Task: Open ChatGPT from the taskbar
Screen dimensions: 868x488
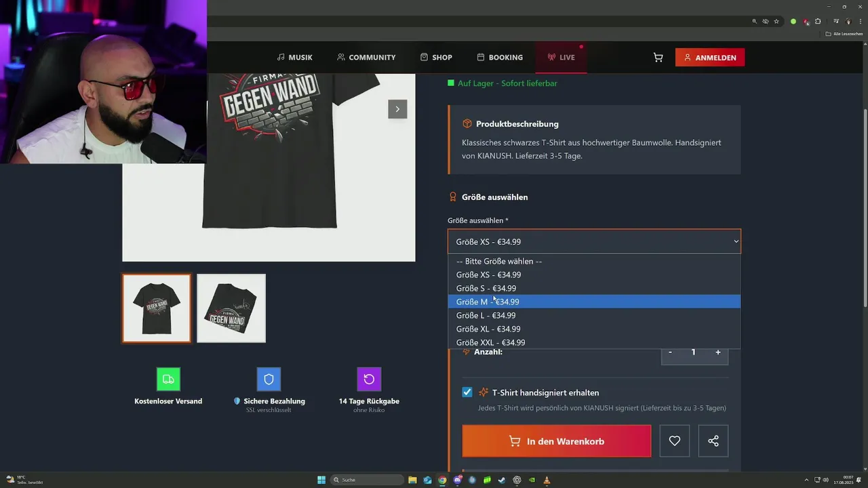Action: [517, 480]
